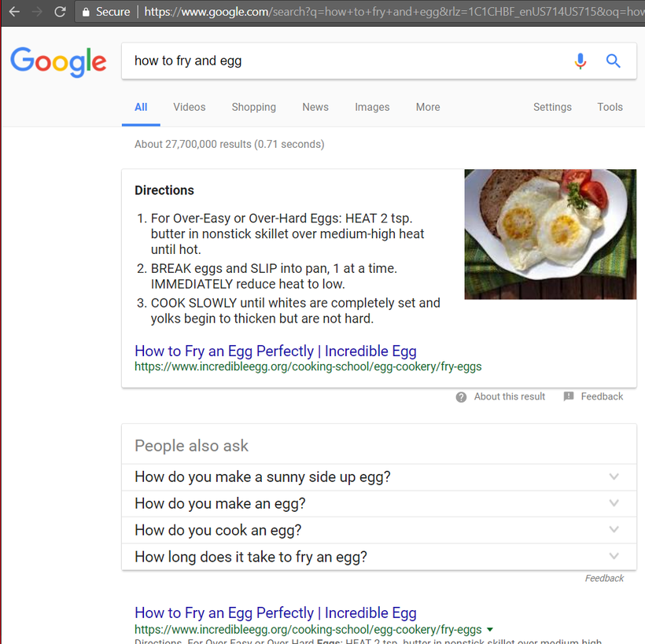Click the About this result question icon
This screenshot has width=645, height=644.
click(461, 397)
